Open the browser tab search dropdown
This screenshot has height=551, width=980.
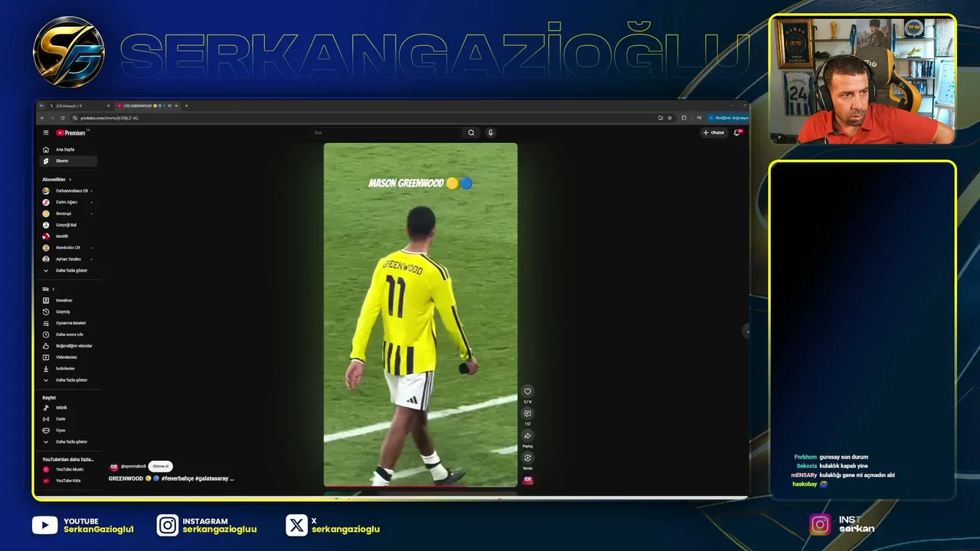[41, 106]
